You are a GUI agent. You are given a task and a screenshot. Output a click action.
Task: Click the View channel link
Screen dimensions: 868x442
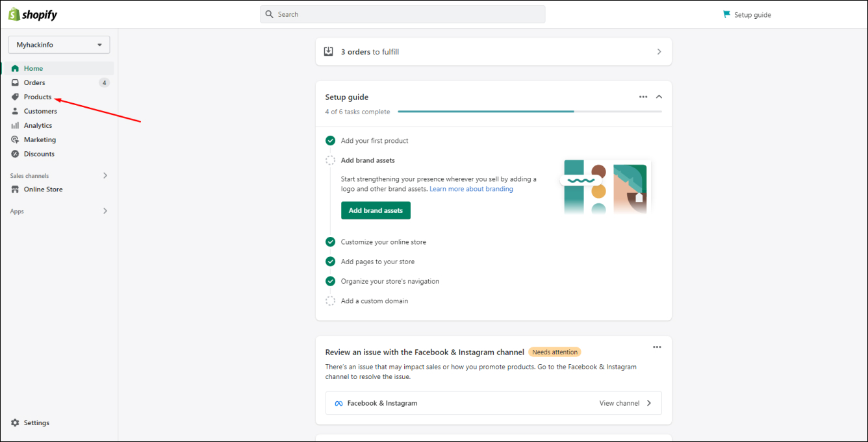pos(619,403)
